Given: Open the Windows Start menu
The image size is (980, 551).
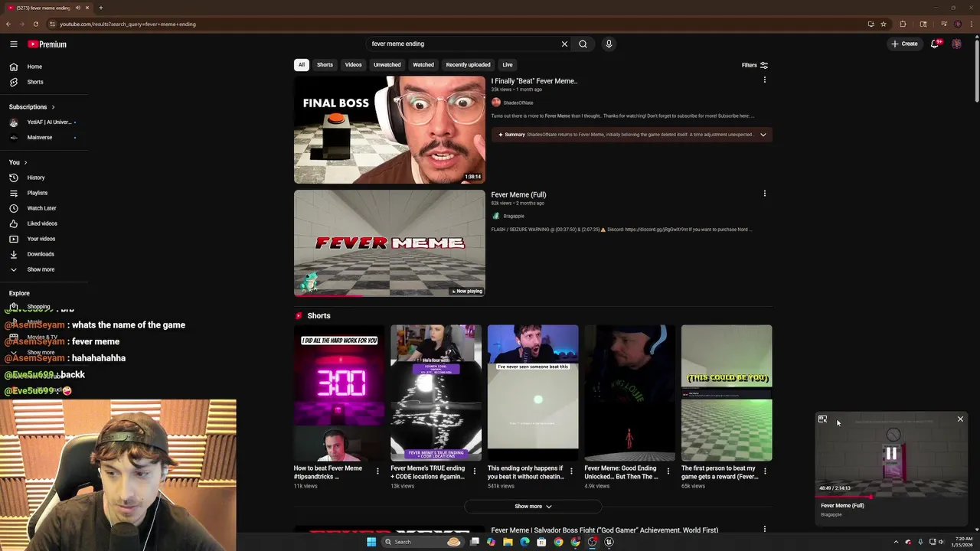Looking at the screenshot, I should pos(371,542).
